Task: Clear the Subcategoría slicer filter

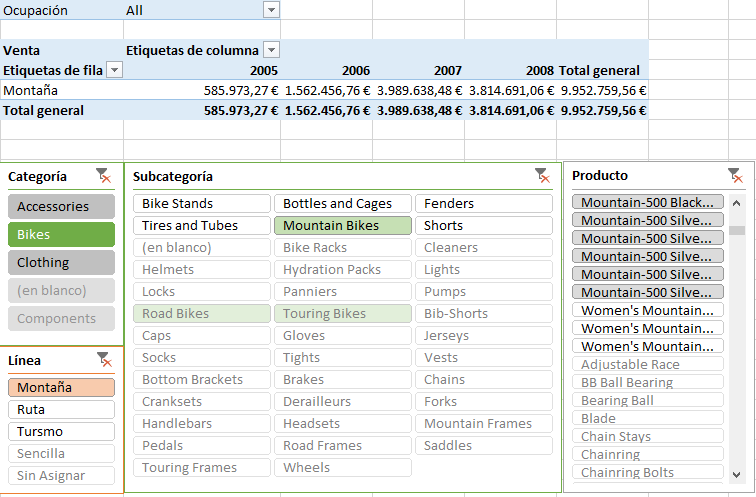Action: pyautogui.click(x=542, y=176)
